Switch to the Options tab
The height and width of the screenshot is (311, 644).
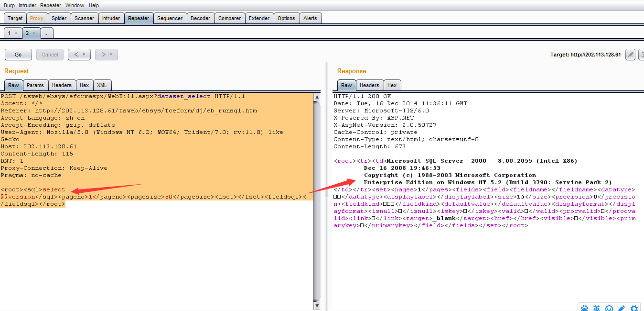pyautogui.click(x=287, y=18)
